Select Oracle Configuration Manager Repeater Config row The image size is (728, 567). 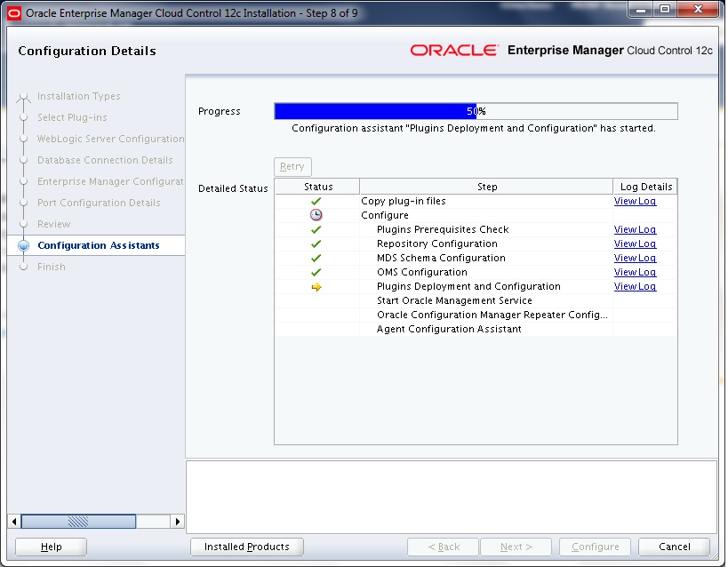pos(476,315)
